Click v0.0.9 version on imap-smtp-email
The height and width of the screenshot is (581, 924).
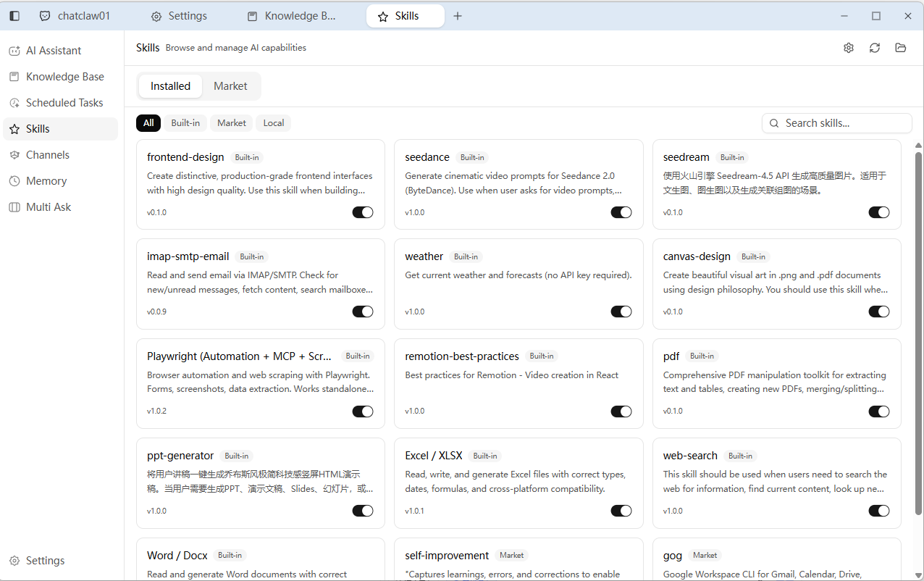pyautogui.click(x=156, y=312)
